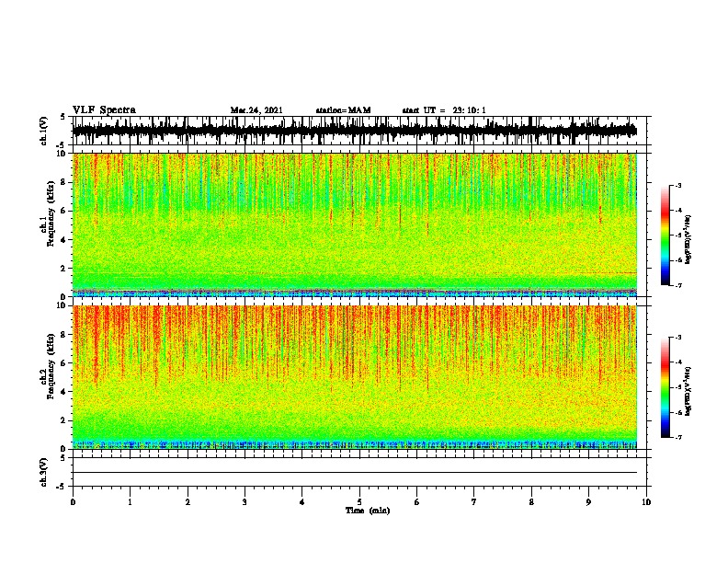Select the date text "Mar.24, 2021"
Image resolution: width=728 pixels, height=563 pixels.
[x=256, y=110]
